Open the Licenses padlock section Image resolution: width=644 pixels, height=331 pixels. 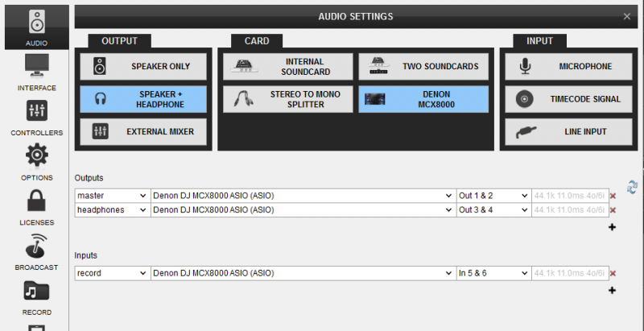point(36,206)
